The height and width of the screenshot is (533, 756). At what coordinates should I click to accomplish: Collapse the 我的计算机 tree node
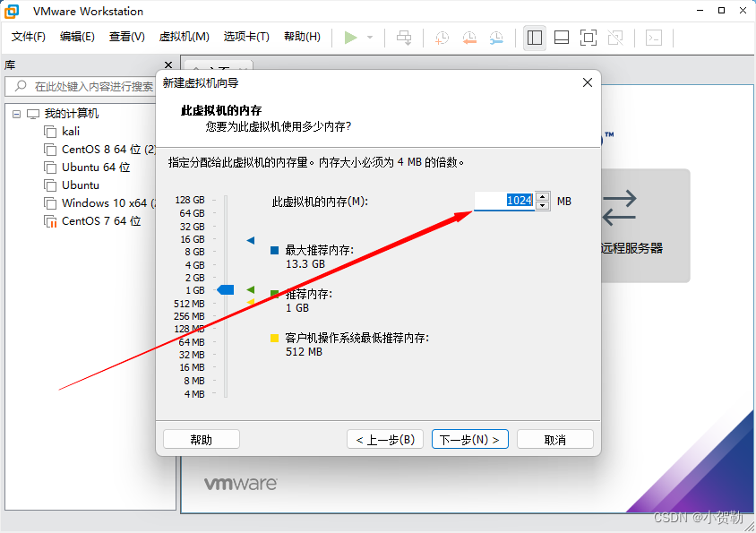(16, 114)
